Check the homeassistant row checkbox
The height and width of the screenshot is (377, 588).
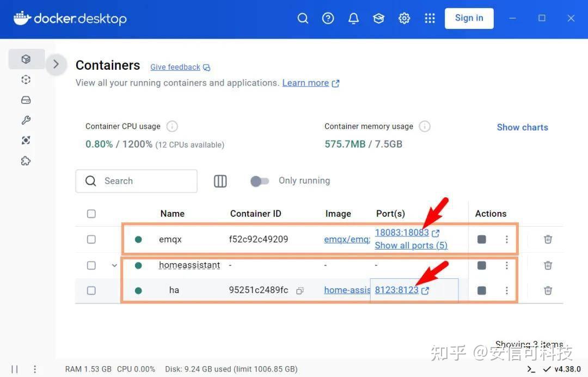click(91, 265)
